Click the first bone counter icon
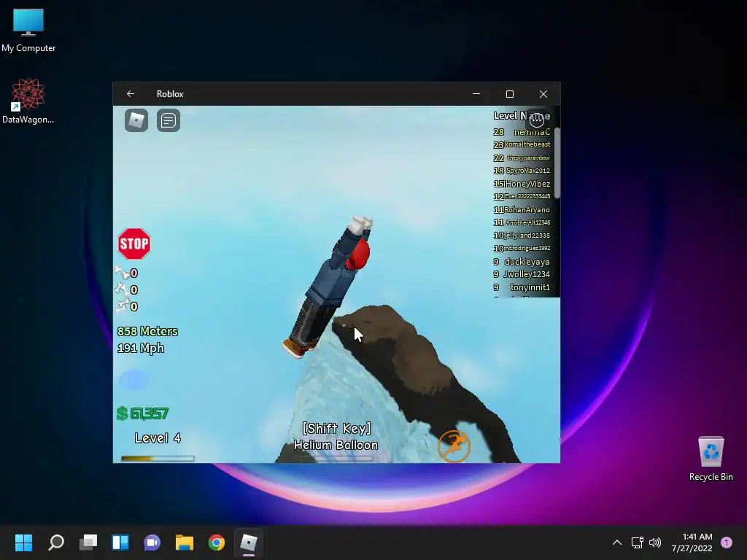This screenshot has height=560, width=747. [x=122, y=273]
